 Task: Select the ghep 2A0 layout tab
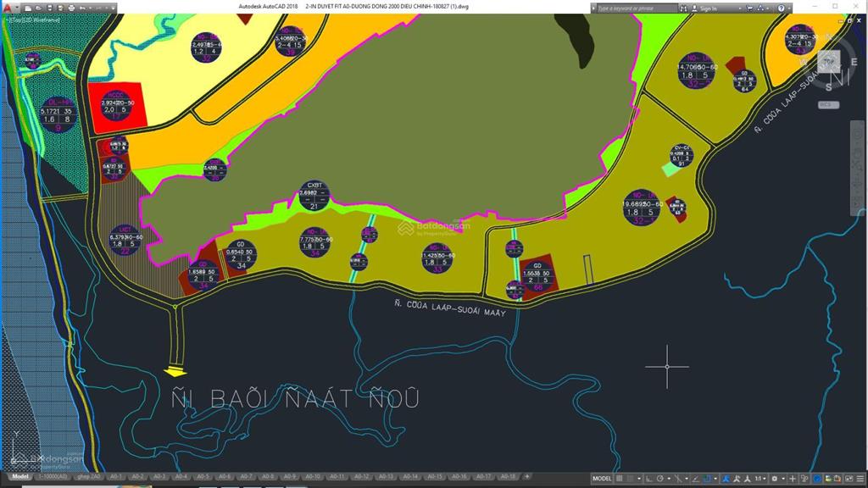pos(88,477)
